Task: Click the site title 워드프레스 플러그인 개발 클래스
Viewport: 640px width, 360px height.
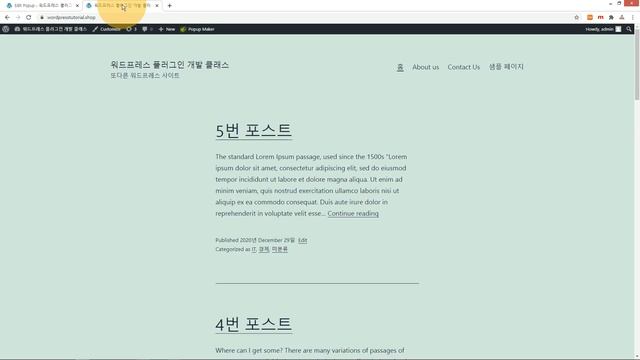Action: click(169, 64)
